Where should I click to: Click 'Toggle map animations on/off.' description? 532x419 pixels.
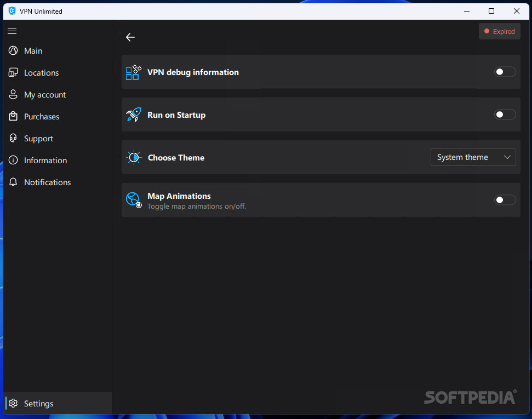tap(197, 206)
